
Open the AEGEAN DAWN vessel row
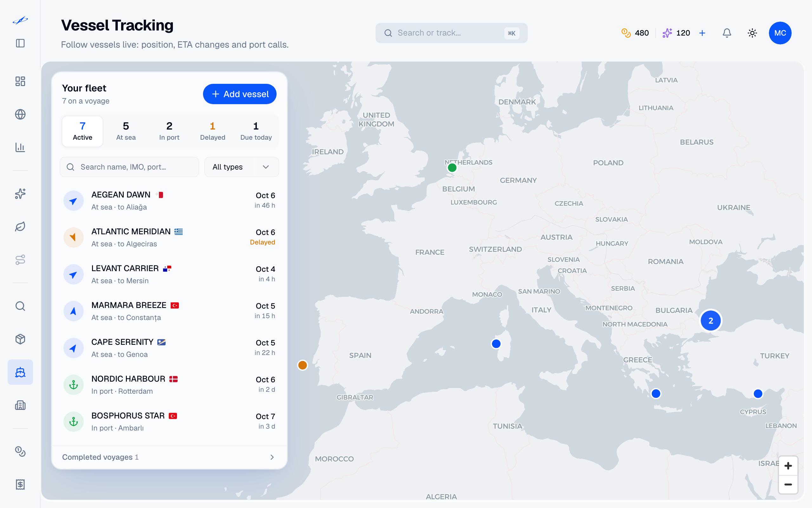[169, 201]
